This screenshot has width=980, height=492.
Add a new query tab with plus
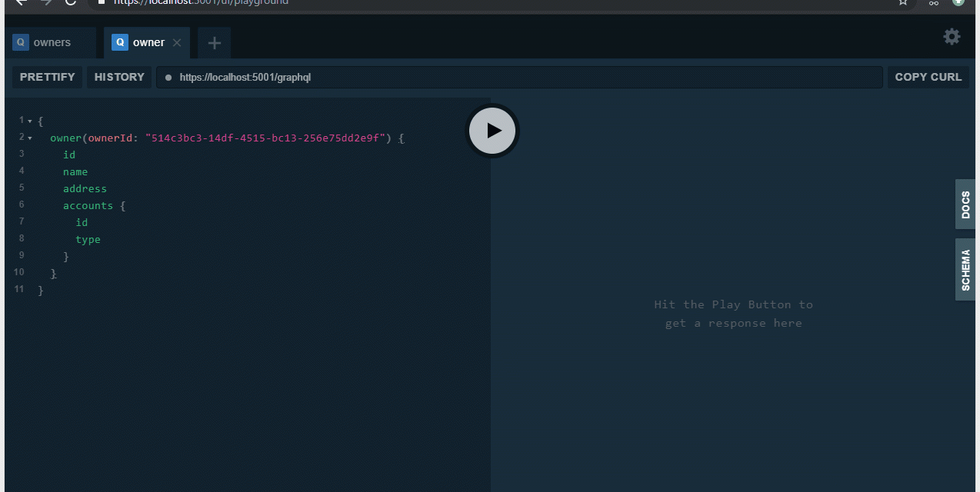tap(214, 43)
